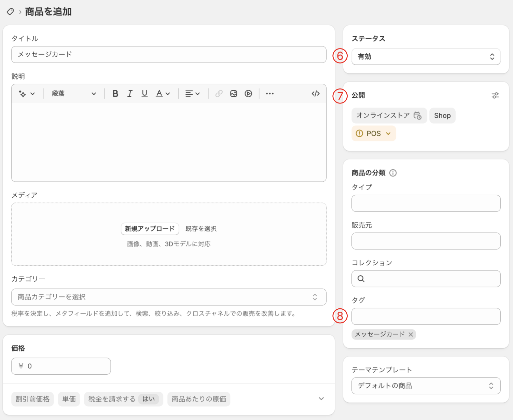
Task: Insert video using play icon
Action: pyautogui.click(x=248, y=94)
